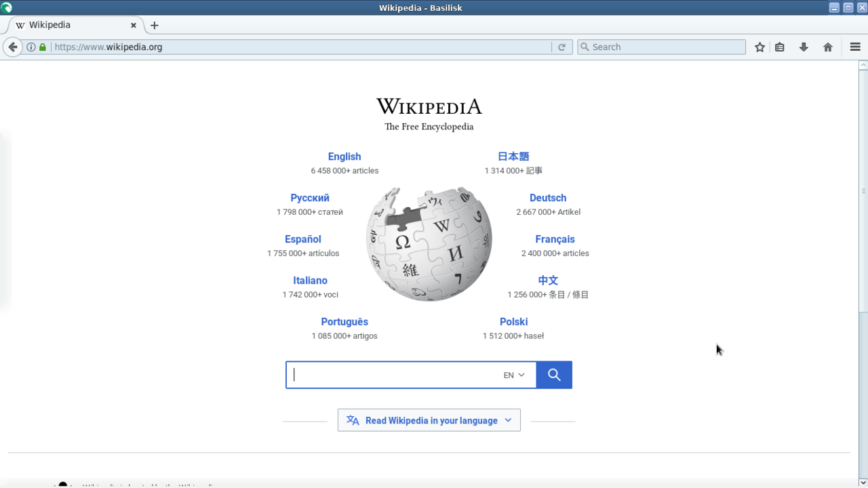Bookmark this page with the star icon
Image resolution: width=868 pixels, height=488 pixels.
click(760, 47)
